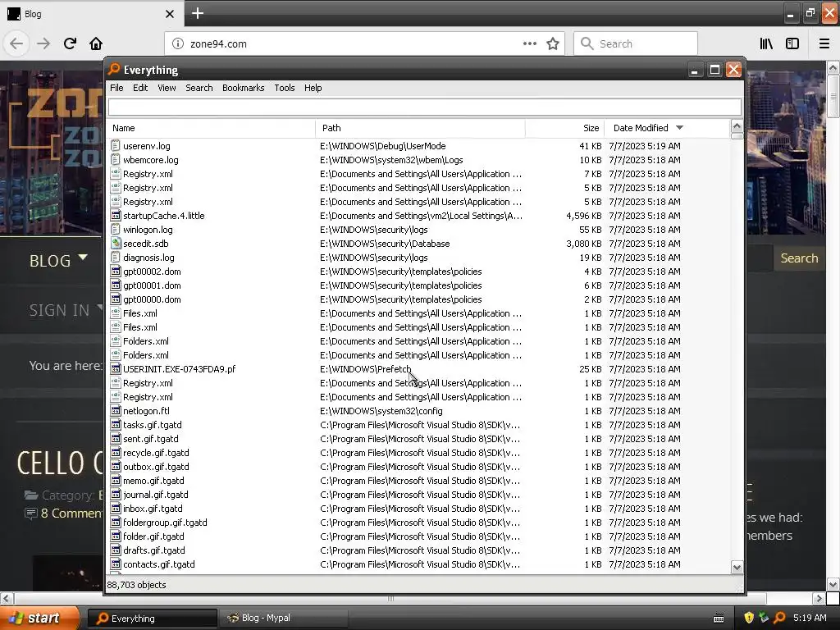
Task: Click the Everything search input field
Action: [x=425, y=107]
